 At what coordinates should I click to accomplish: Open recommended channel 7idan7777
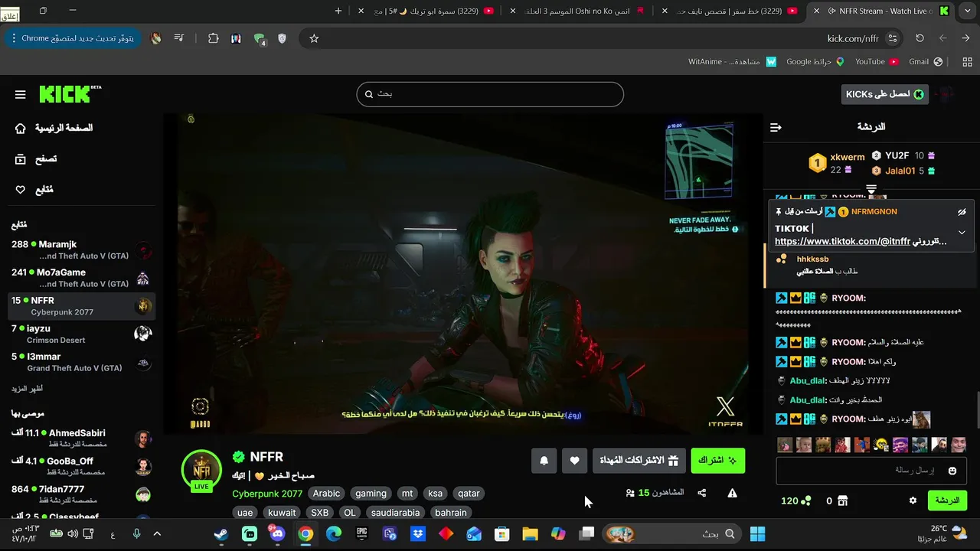pyautogui.click(x=82, y=494)
